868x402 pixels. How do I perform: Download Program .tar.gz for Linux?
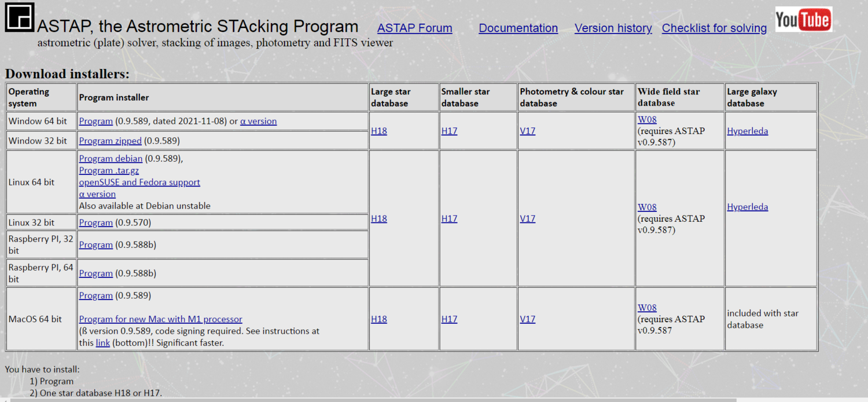(109, 170)
